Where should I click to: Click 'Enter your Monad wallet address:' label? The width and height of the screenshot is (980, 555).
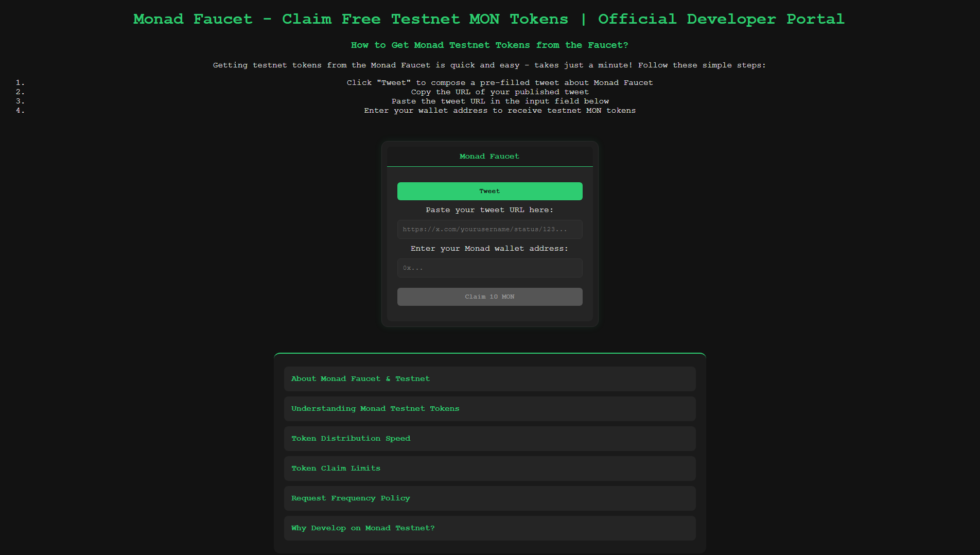point(489,249)
